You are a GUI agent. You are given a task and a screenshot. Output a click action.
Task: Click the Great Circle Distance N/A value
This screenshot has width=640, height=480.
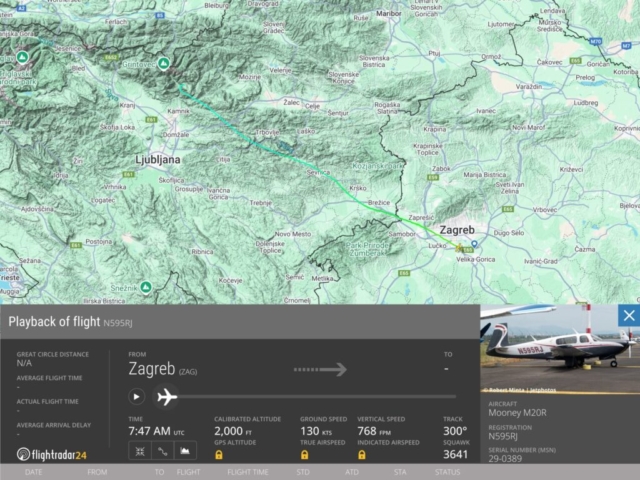point(24,363)
